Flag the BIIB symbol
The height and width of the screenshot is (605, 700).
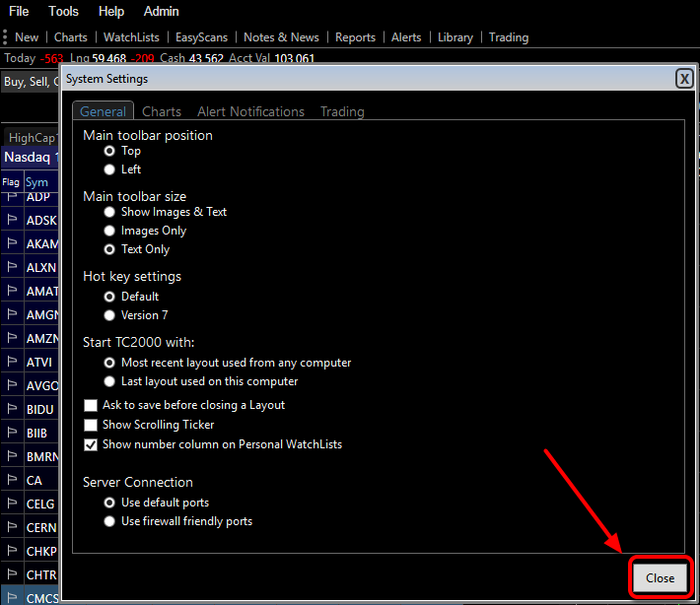click(12, 433)
